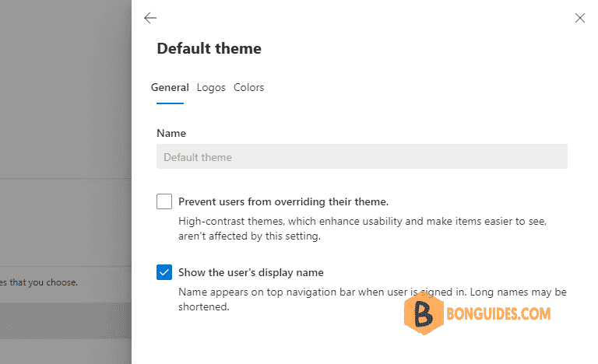Switch to the General tab
Screen dimensions: 598x364
(170, 88)
